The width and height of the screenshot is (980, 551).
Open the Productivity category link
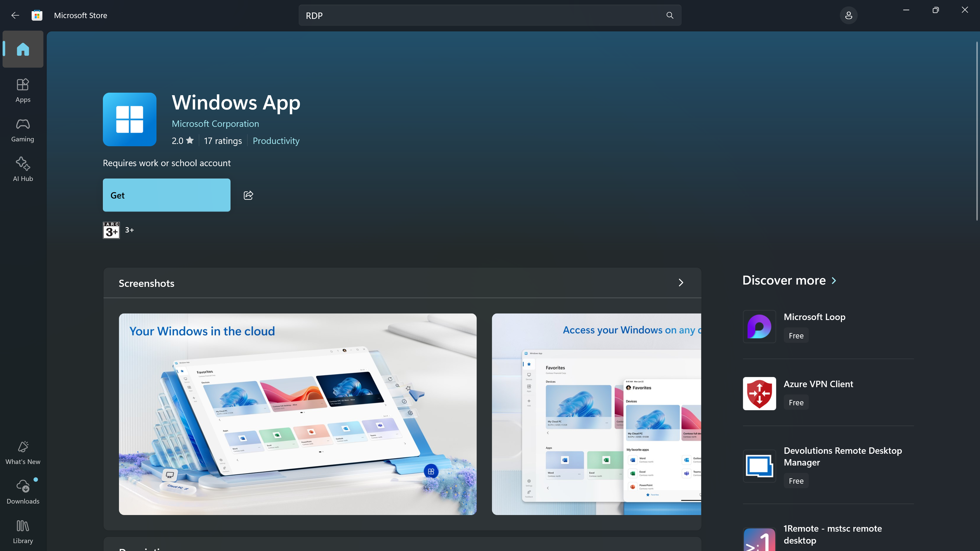(276, 141)
